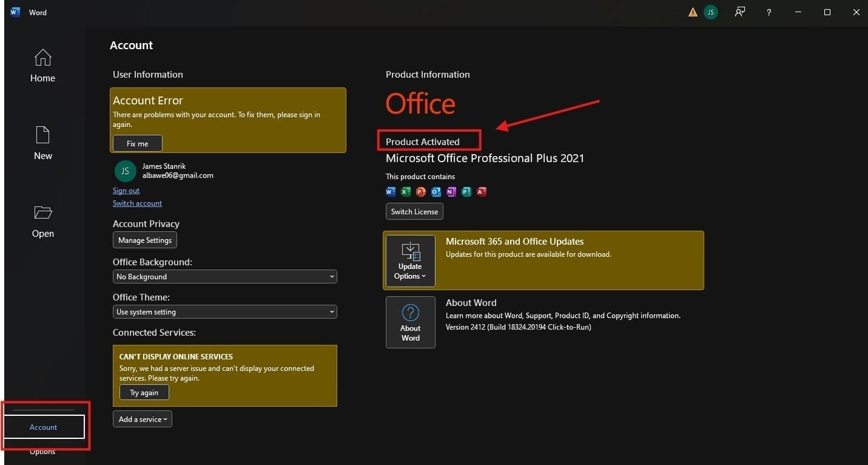
Task: Click the Fix me button
Action: tap(138, 144)
